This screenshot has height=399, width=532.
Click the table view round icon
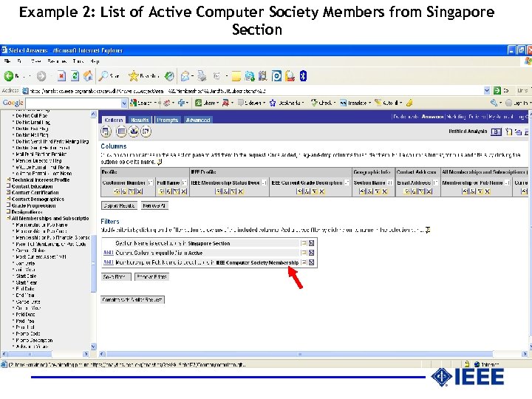pos(121,132)
